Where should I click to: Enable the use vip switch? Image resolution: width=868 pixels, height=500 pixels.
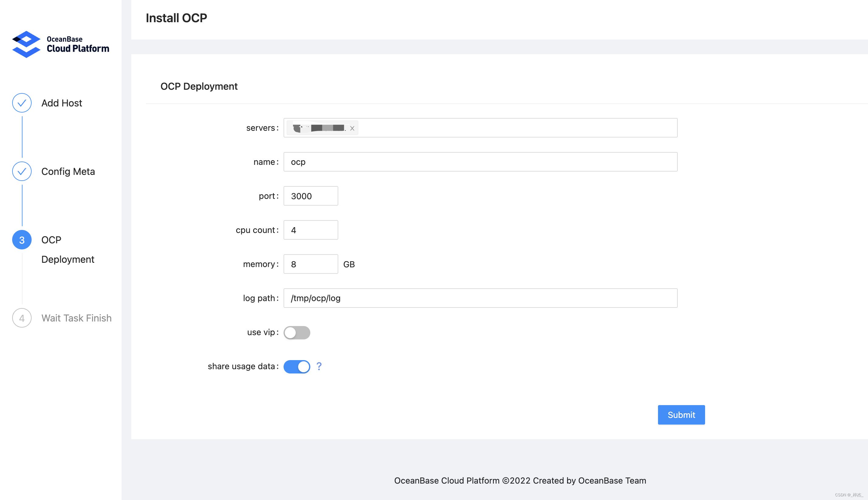click(x=297, y=332)
